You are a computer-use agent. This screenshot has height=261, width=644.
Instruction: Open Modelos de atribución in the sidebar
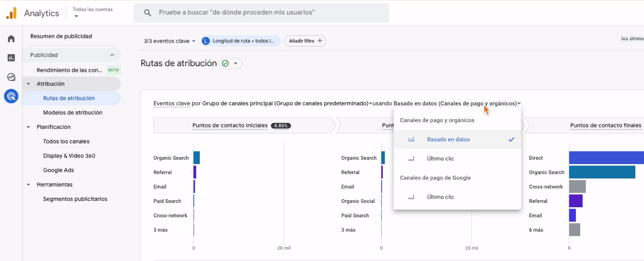click(72, 113)
